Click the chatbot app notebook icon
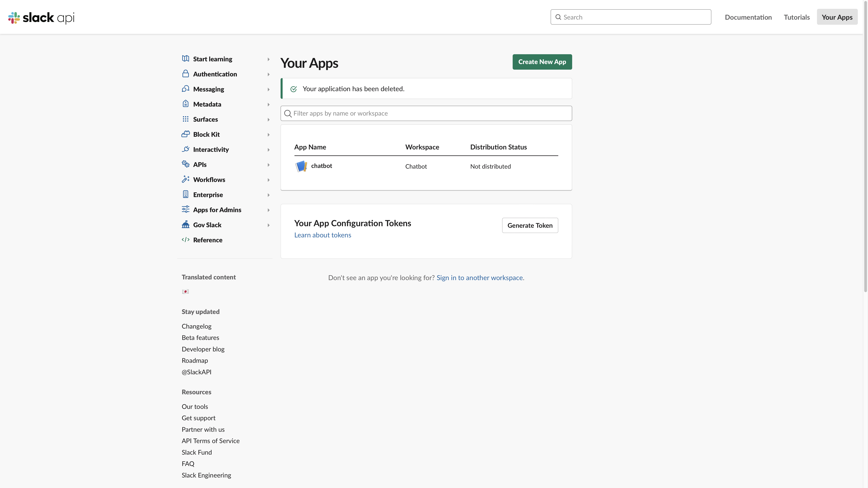The height and width of the screenshot is (488, 868). 301,166
